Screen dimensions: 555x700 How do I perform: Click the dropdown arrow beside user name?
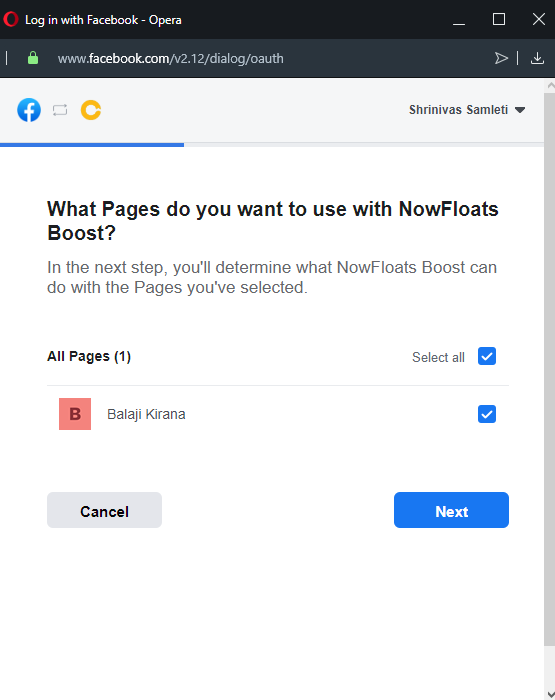[520, 110]
